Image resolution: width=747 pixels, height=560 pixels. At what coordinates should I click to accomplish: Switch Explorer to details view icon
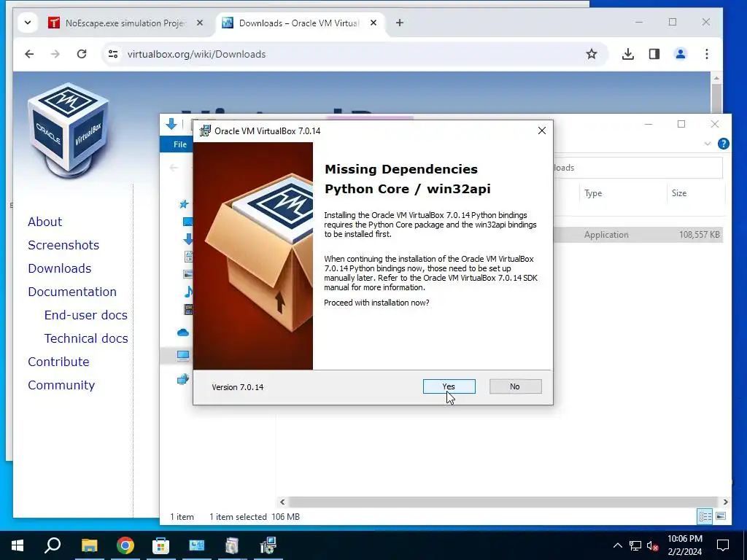click(x=705, y=516)
